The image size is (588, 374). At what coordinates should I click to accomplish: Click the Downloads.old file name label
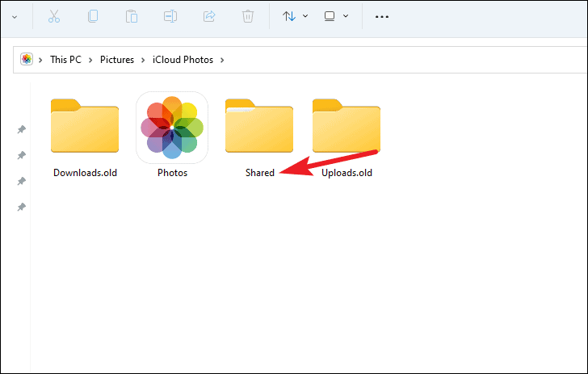coord(85,173)
